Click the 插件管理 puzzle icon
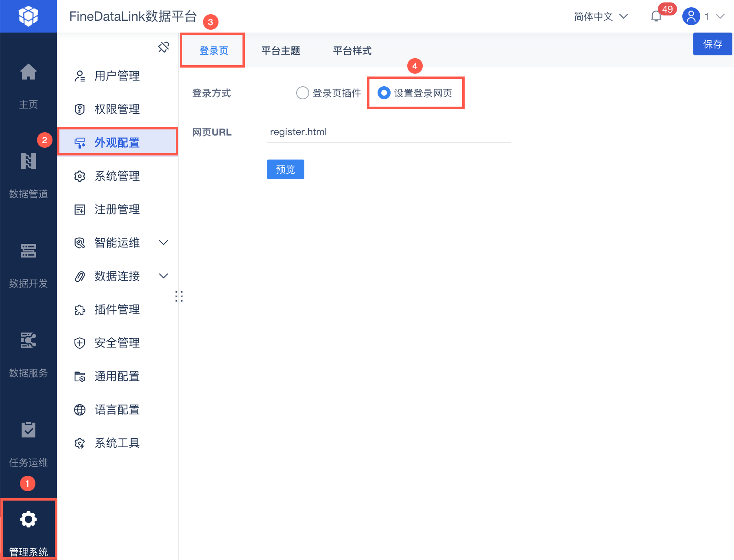This screenshot has width=734, height=560. (80, 310)
